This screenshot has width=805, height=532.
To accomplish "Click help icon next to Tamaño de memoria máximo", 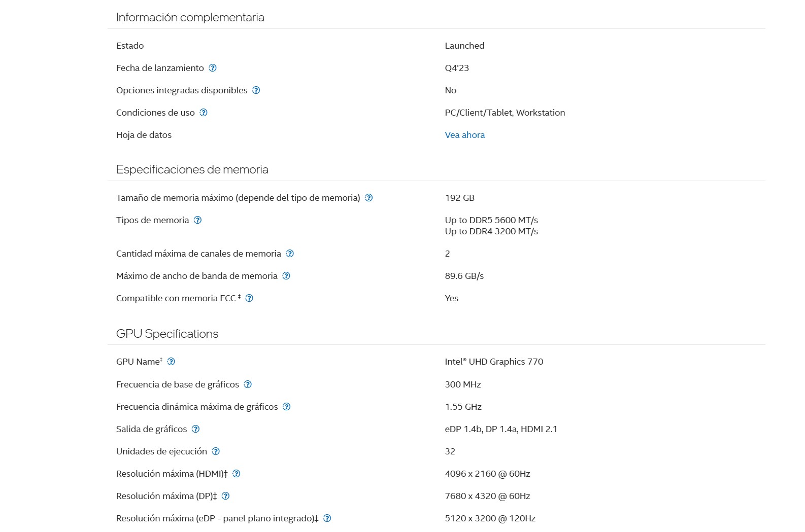I will tap(369, 198).
